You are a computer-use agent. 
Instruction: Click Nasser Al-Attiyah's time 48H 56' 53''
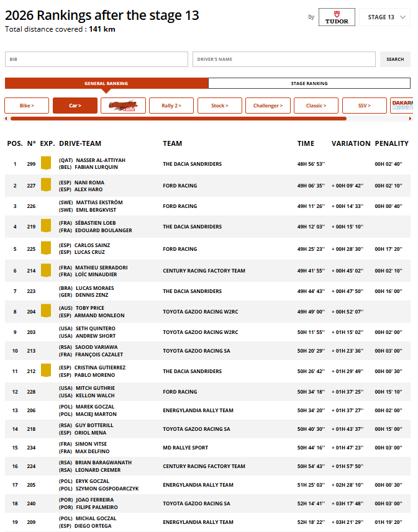click(311, 164)
